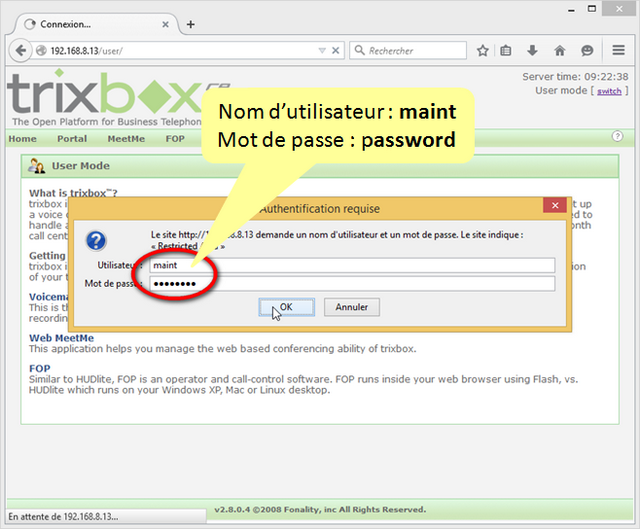
Task: Click the help question mark icon on menu bar
Action: (x=617, y=136)
